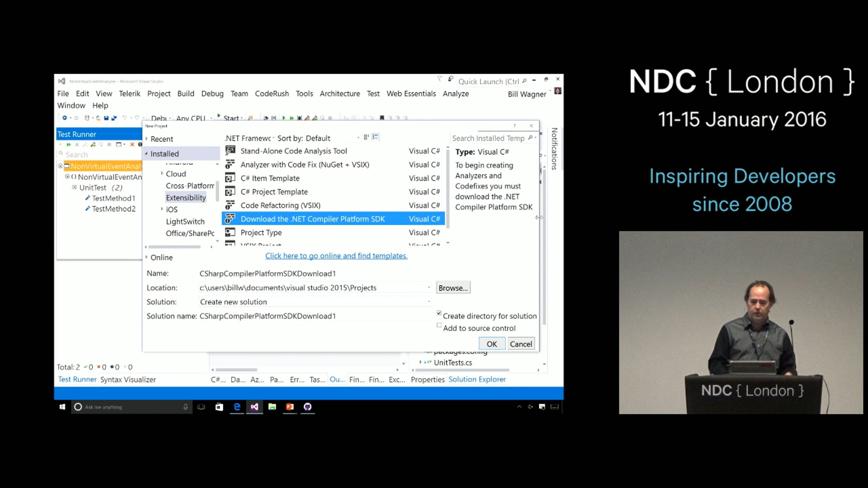Click the link to find templates online

pos(336,256)
